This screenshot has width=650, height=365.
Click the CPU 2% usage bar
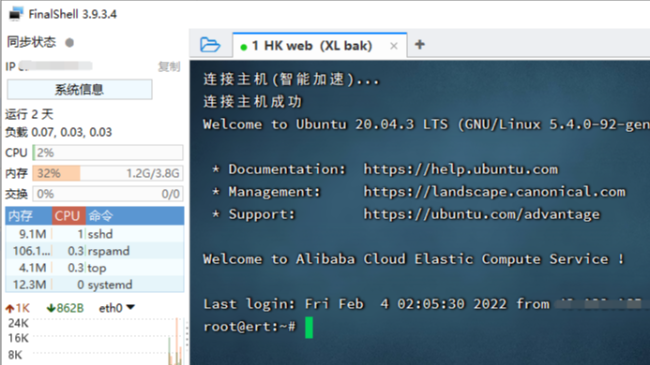[x=108, y=153]
